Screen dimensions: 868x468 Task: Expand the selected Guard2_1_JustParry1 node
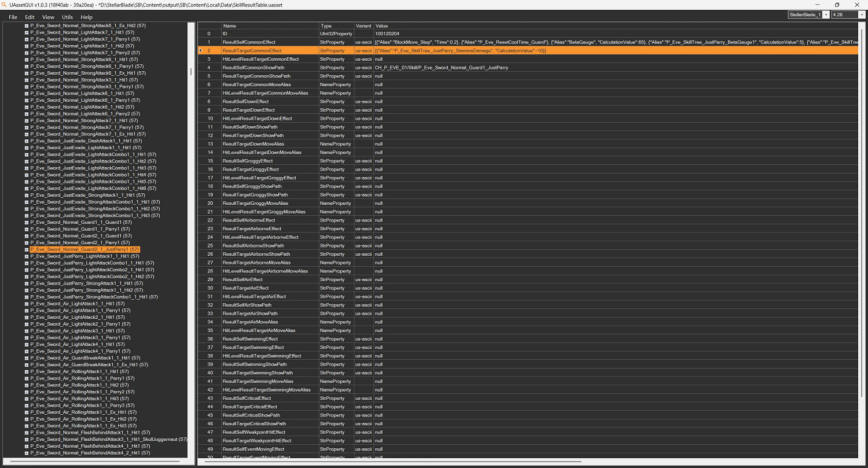(27, 249)
